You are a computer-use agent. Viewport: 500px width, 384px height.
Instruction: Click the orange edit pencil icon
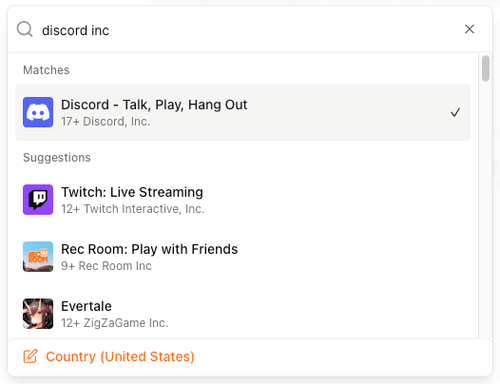tap(30, 356)
